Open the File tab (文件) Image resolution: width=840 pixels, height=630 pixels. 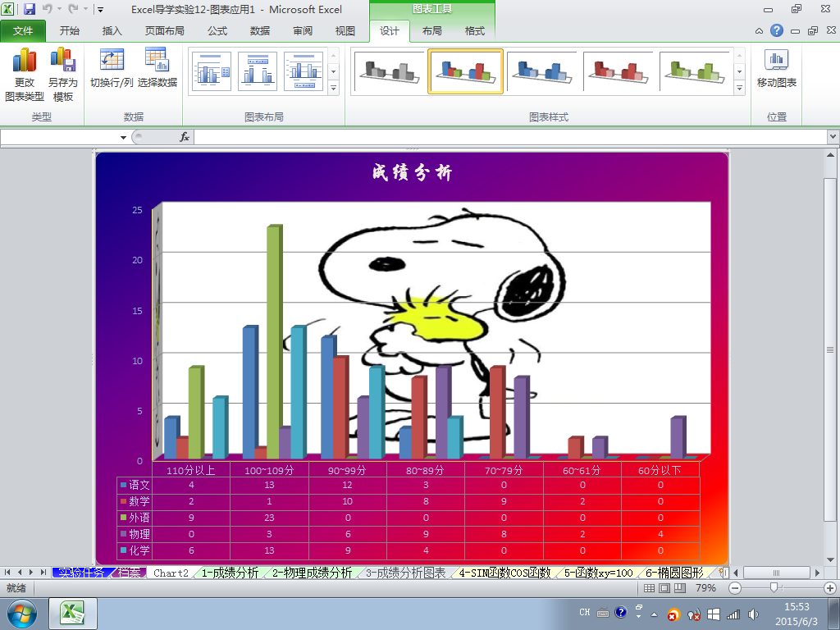(23, 31)
